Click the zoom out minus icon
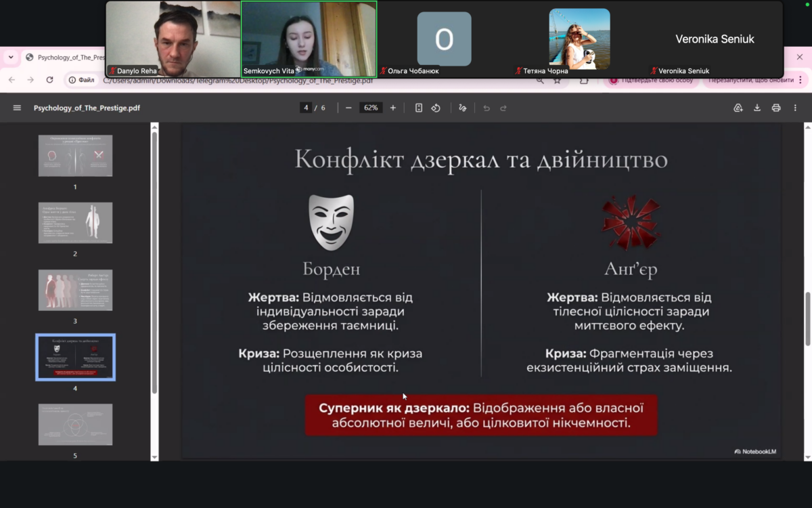812x508 pixels. [348, 108]
